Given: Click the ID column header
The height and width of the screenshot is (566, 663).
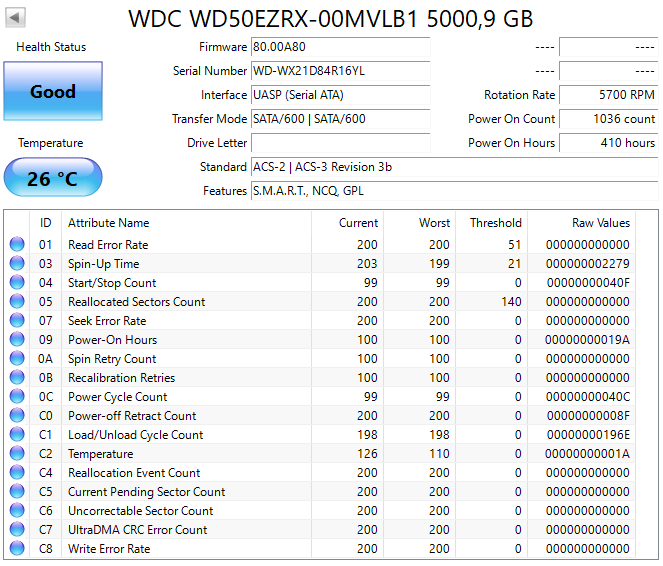Looking at the screenshot, I should [x=45, y=223].
